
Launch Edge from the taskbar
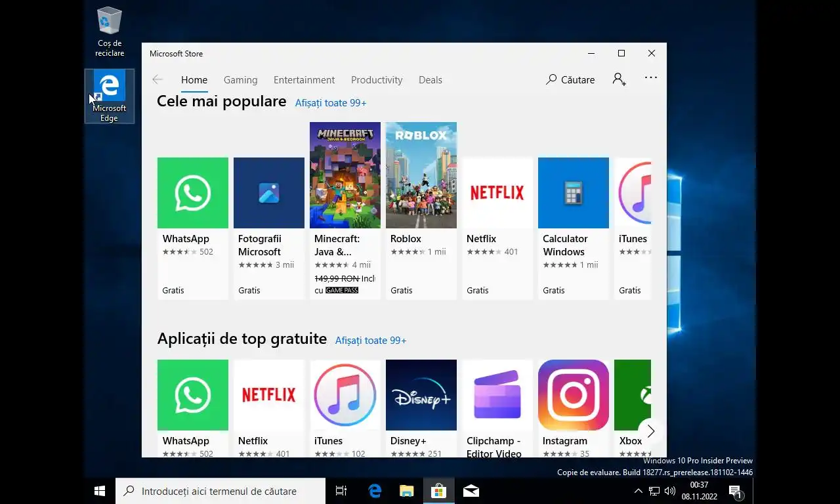click(x=375, y=491)
